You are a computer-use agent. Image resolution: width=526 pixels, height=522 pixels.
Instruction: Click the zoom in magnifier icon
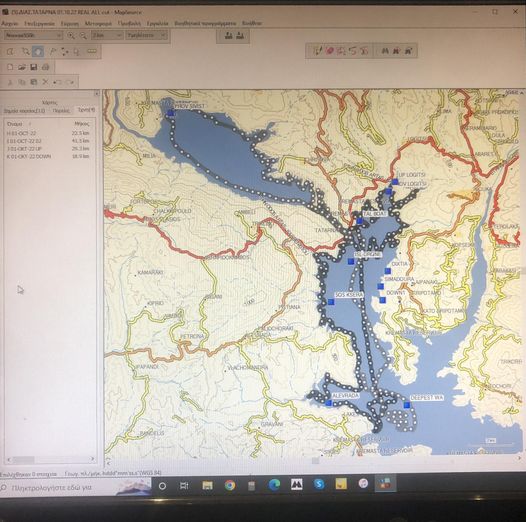tap(71, 35)
